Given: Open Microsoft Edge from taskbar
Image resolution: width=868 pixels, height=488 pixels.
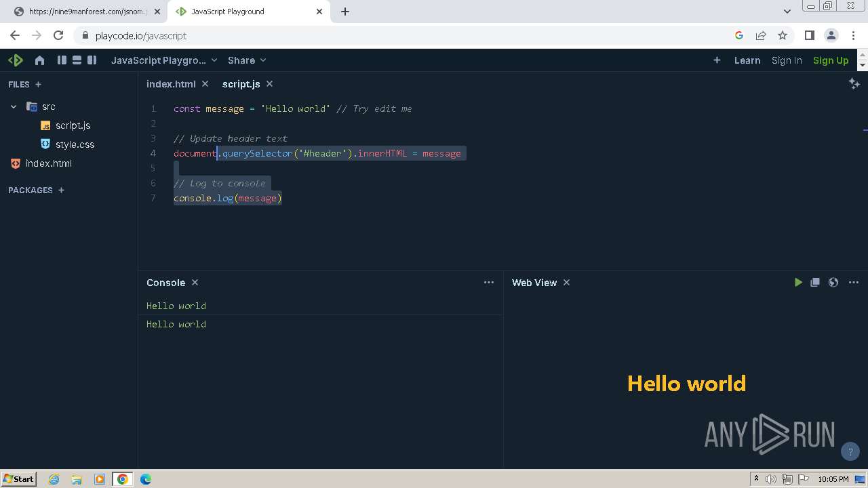Looking at the screenshot, I should tap(146, 479).
